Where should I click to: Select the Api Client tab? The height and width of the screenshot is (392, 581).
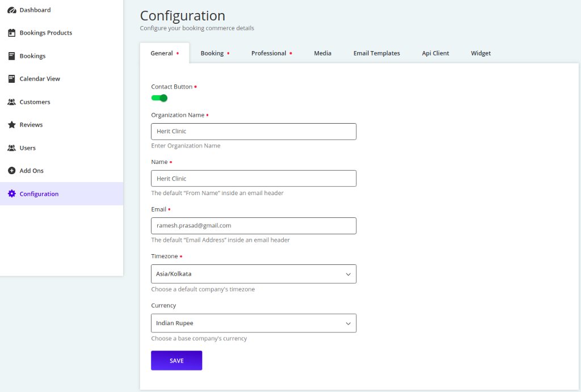(x=435, y=53)
